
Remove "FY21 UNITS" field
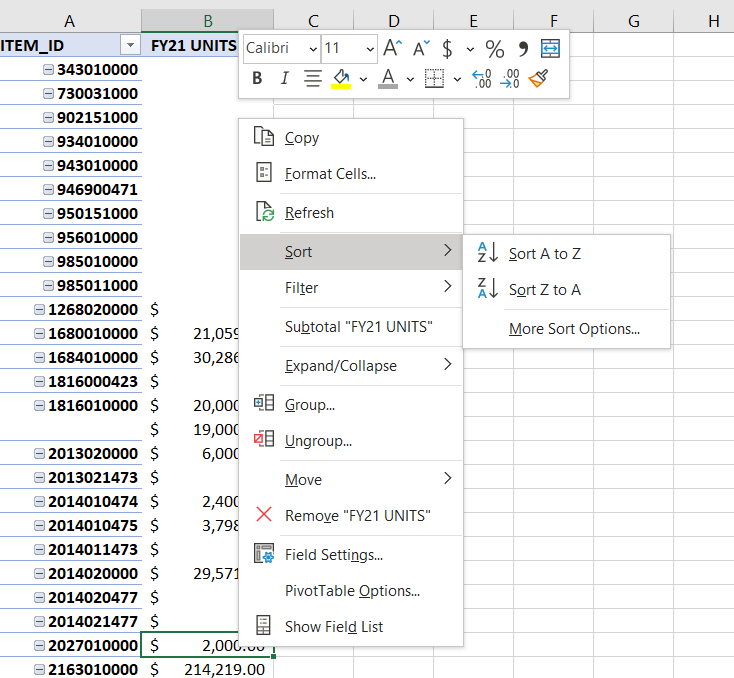pyautogui.click(x=351, y=516)
